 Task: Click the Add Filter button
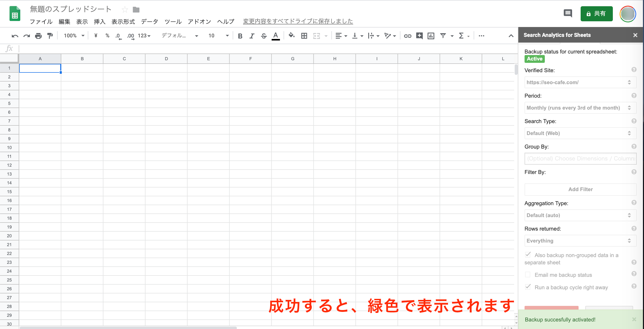pos(580,189)
